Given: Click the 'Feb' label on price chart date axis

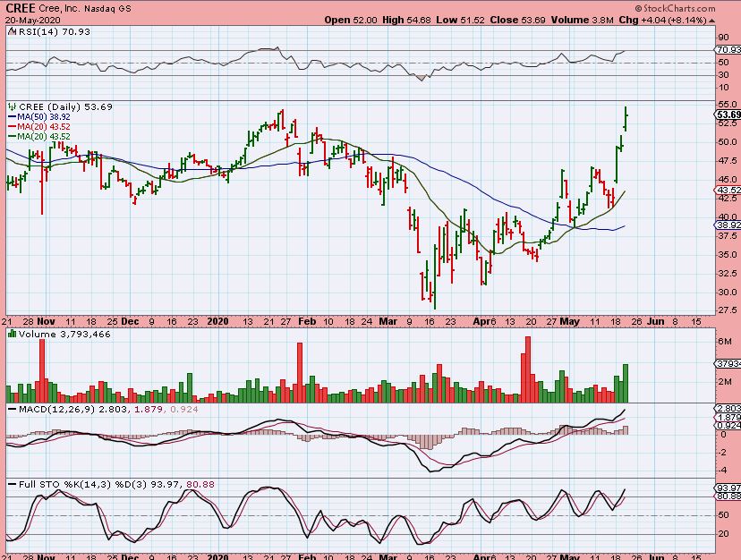Looking at the screenshot, I should [x=307, y=321].
